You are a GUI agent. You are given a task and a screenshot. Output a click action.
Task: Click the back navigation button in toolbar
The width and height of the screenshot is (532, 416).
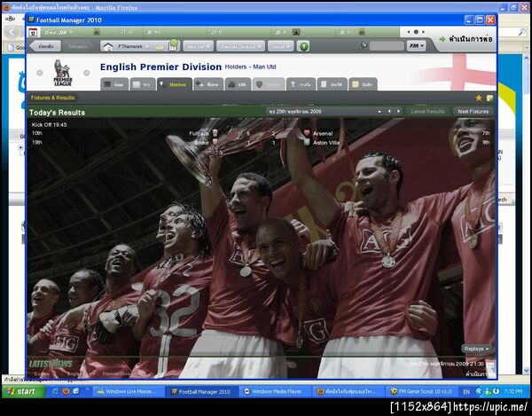click(x=45, y=46)
